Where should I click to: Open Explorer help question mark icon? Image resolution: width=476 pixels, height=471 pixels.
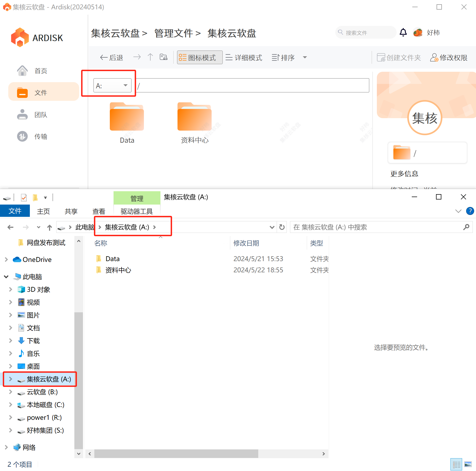click(470, 211)
